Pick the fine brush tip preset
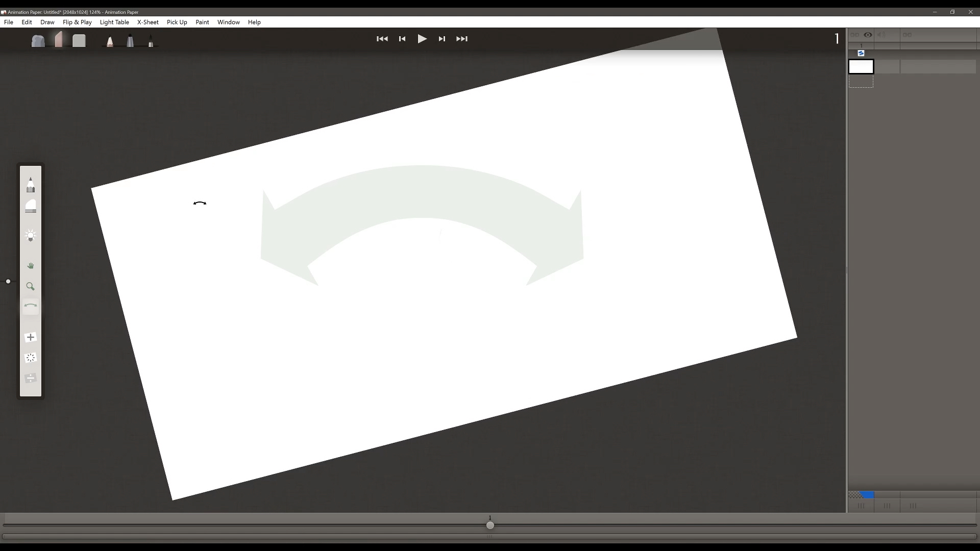Viewport: 980px width, 551px height. [x=151, y=41]
